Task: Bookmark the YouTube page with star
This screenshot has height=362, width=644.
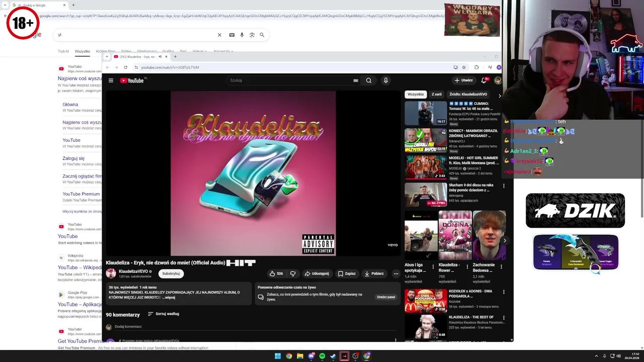Action: pos(464,67)
